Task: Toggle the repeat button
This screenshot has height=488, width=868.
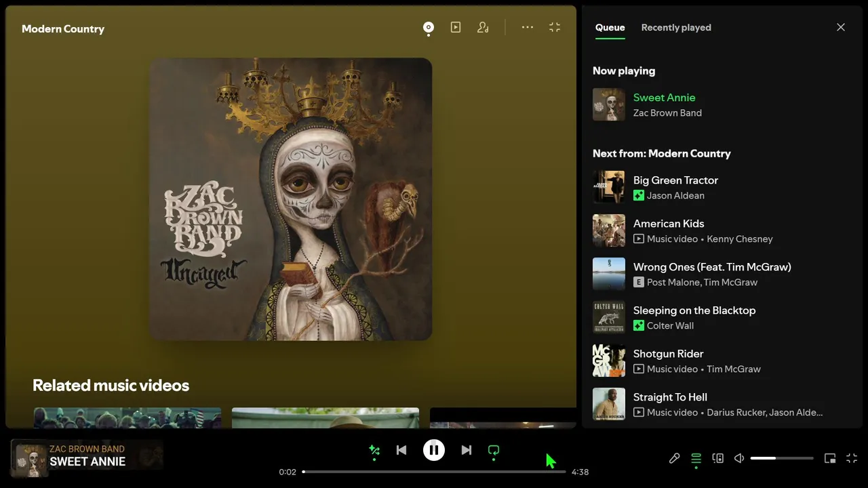Action: [494, 450]
